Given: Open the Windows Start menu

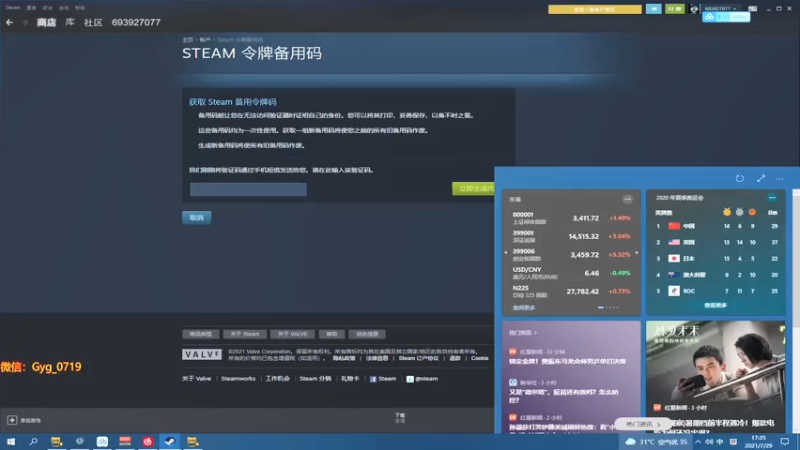Looking at the screenshot, I should point(10,442).
